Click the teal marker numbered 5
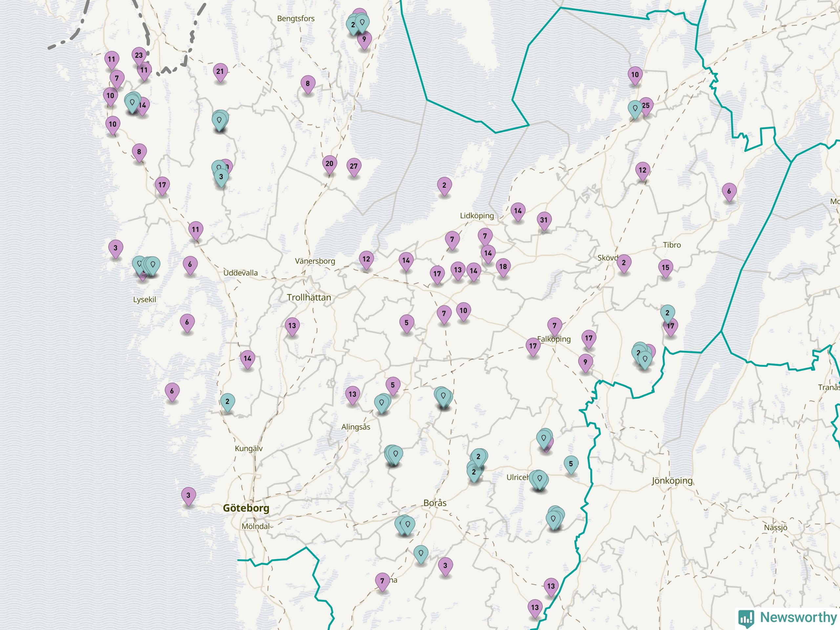Viewport: 840px width, 630px height. pyautogui.click(x=571, y=464)
